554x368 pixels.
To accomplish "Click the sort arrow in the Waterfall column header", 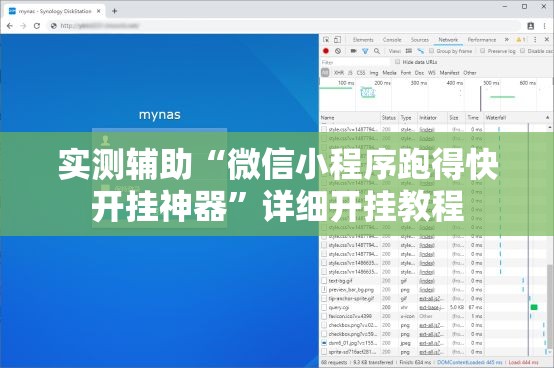I will point(547,118).
